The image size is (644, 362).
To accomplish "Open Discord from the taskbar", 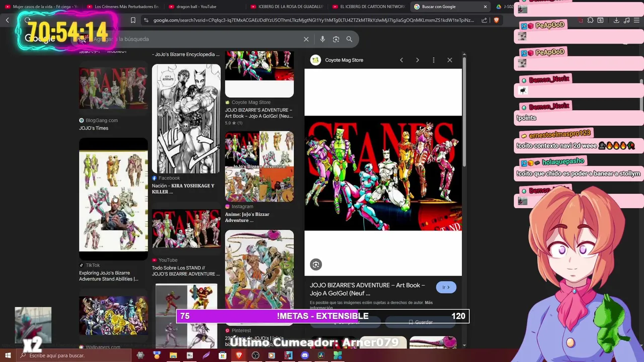I will pyautogui.click(x=304, y=355).
